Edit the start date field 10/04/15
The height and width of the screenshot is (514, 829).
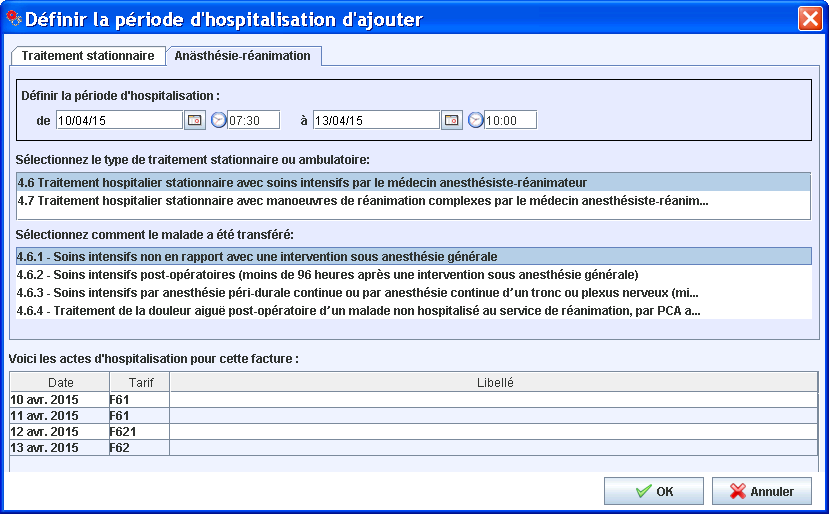pos(119,120)
